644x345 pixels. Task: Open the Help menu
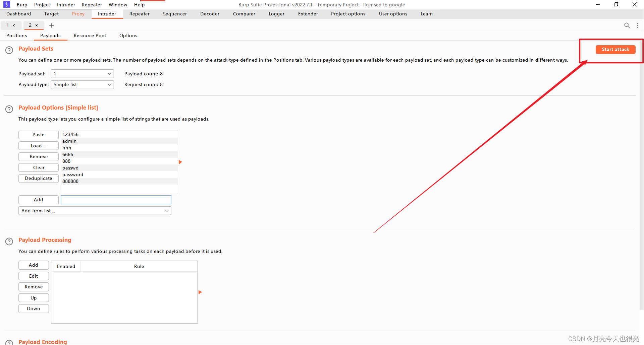pos(139,5)
